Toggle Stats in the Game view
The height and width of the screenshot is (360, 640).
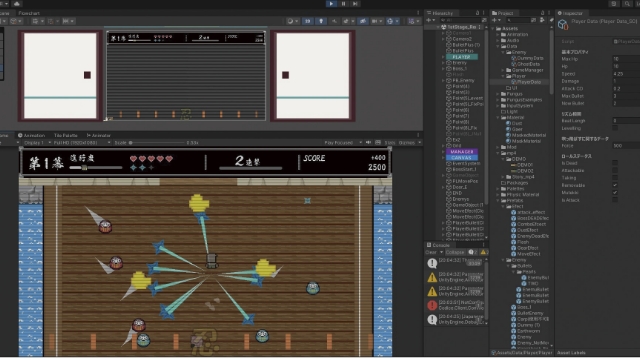390,143
